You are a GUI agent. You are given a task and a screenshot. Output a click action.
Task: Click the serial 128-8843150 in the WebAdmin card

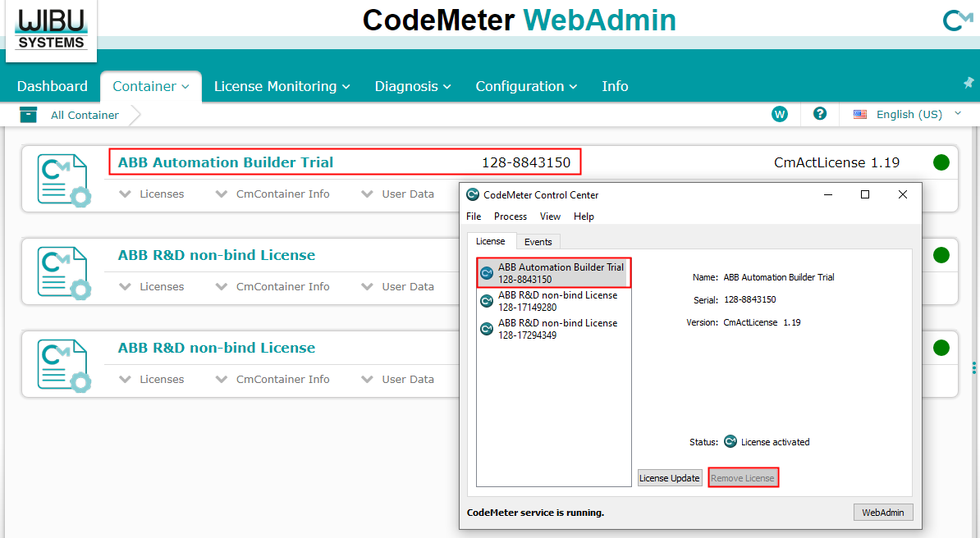coord(526,162)
